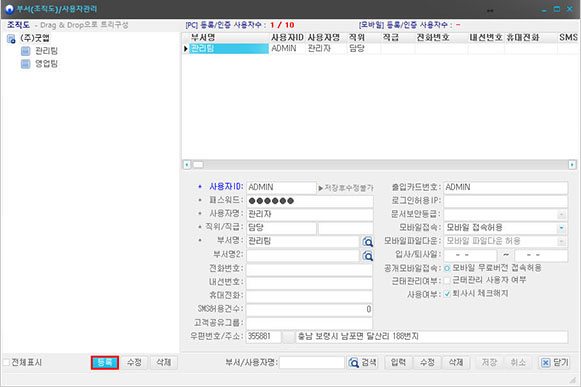Screen dimensions: 581x387
Task: Select the 관리팀 department icon in tree
Action: point(25,51)
